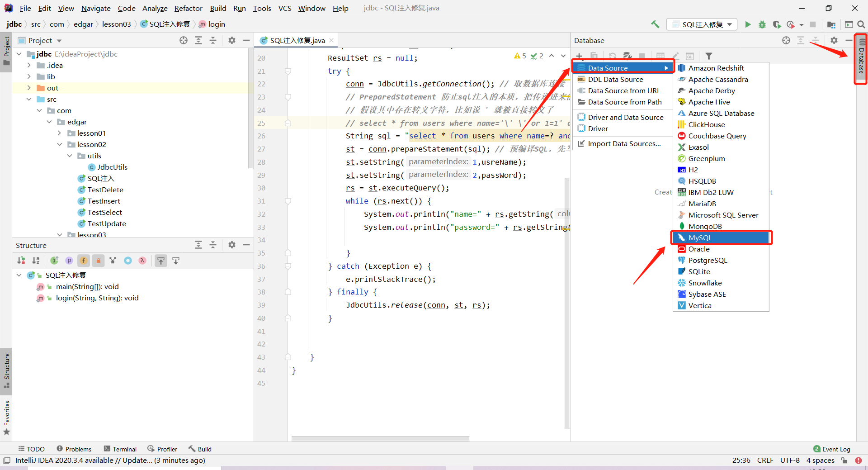Click Import Data Sources menu entry
Screen dimensions: 868x470
[x=623, y=143]
